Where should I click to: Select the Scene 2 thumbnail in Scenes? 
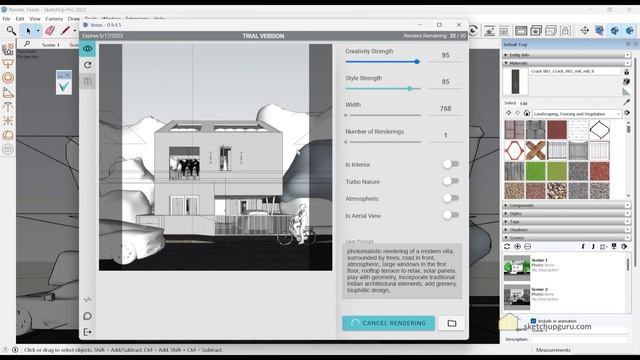517,297
